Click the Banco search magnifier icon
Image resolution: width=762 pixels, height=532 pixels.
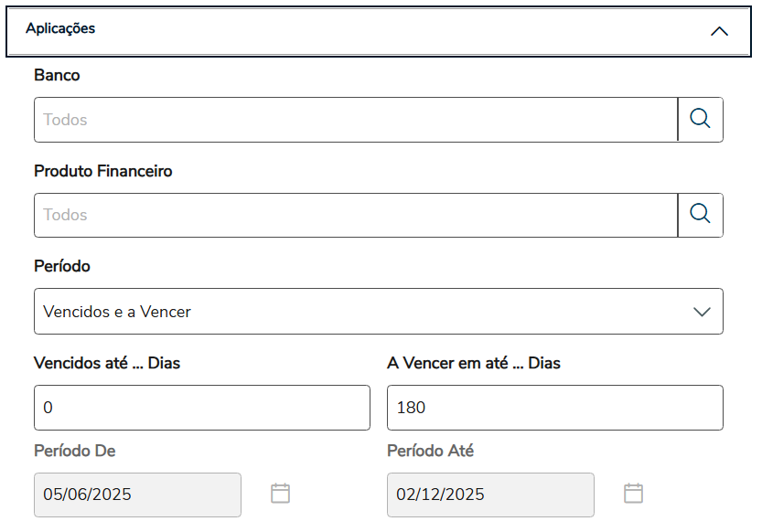(700, 120)
